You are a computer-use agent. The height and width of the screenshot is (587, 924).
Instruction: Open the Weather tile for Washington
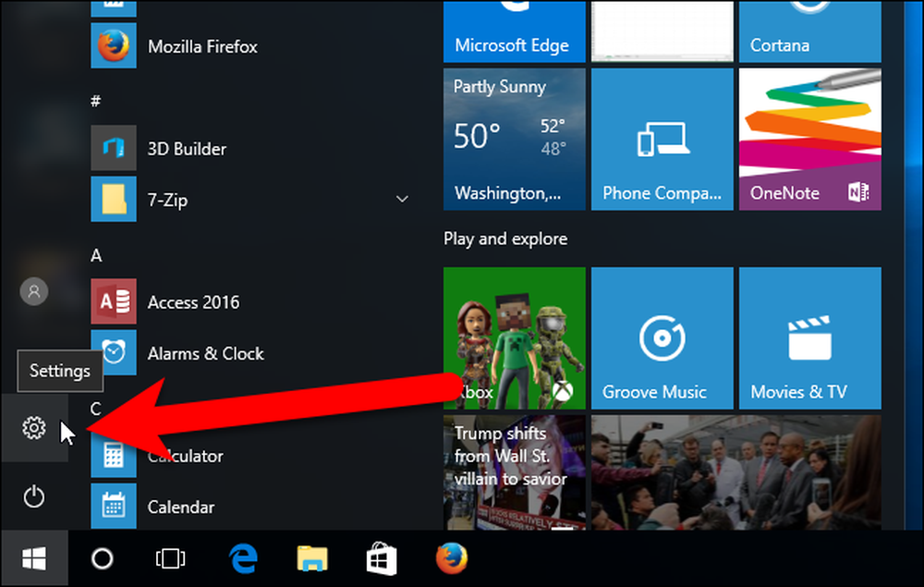[x=515, y=139]
